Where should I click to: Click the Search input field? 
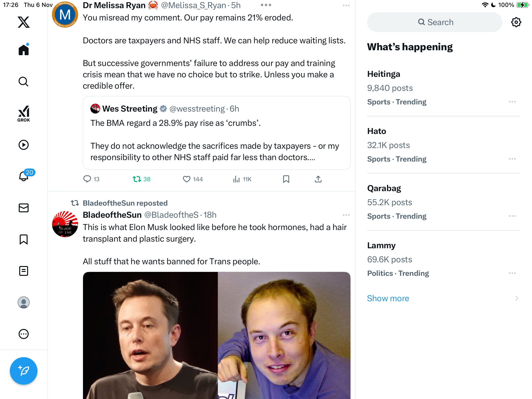point(435,22)
